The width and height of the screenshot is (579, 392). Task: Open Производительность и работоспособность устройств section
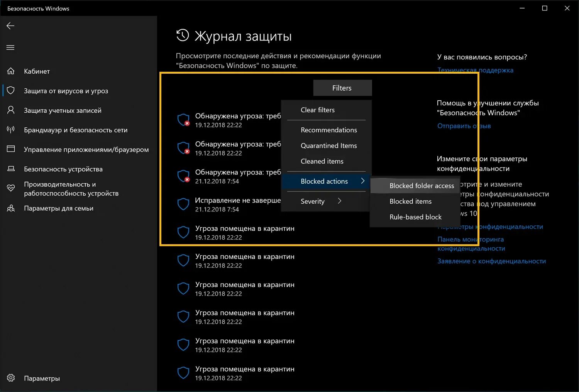(71, 189)
